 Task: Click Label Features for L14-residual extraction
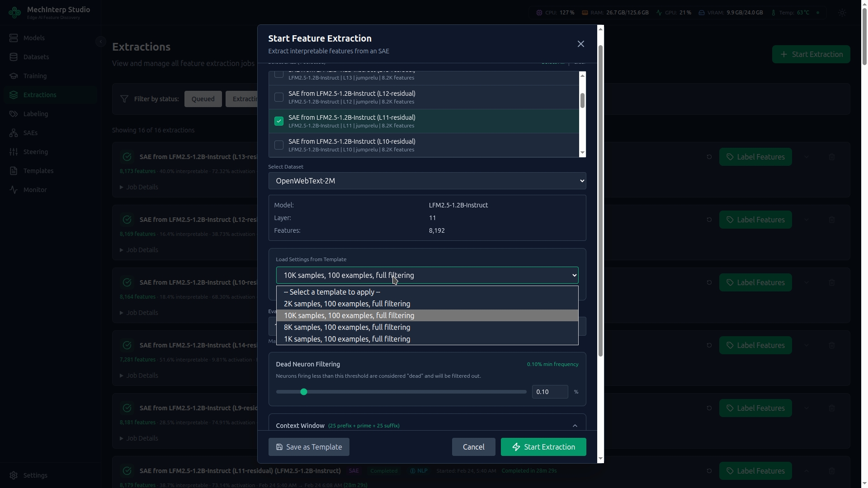click(755, 345)
